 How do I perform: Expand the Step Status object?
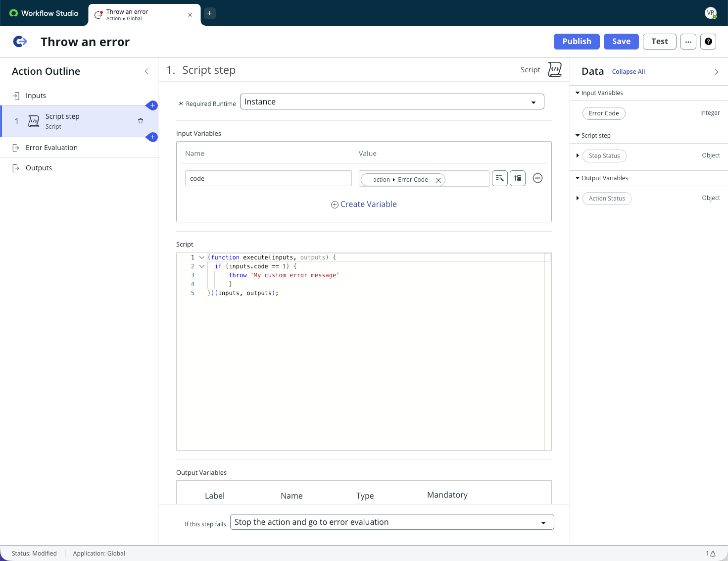click(x=578, y=156)
